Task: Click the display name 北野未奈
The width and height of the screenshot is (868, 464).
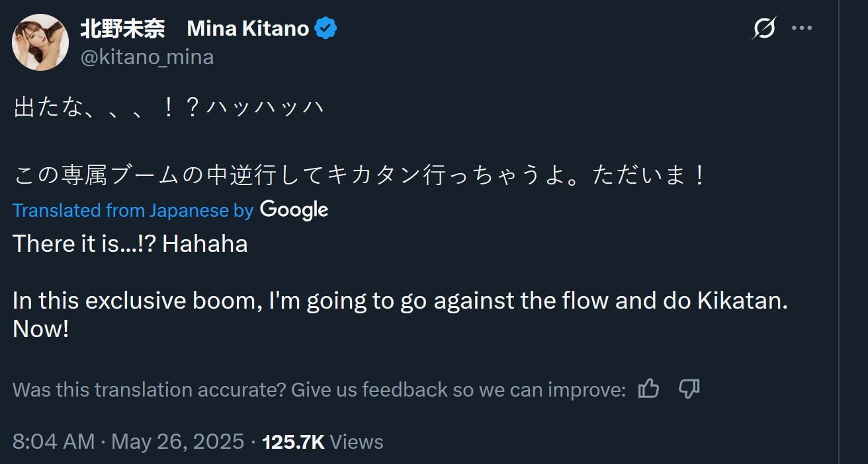Action: (x=122, y=28)
